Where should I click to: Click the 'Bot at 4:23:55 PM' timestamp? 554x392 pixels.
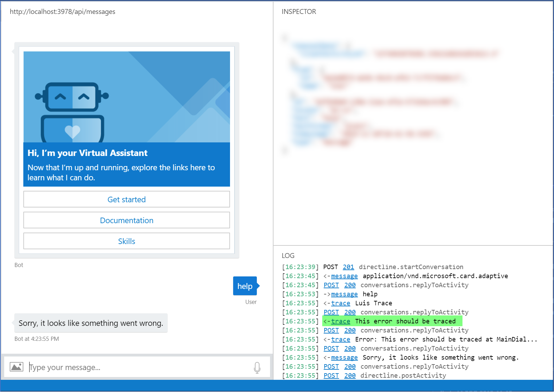(x=37, y=339)
